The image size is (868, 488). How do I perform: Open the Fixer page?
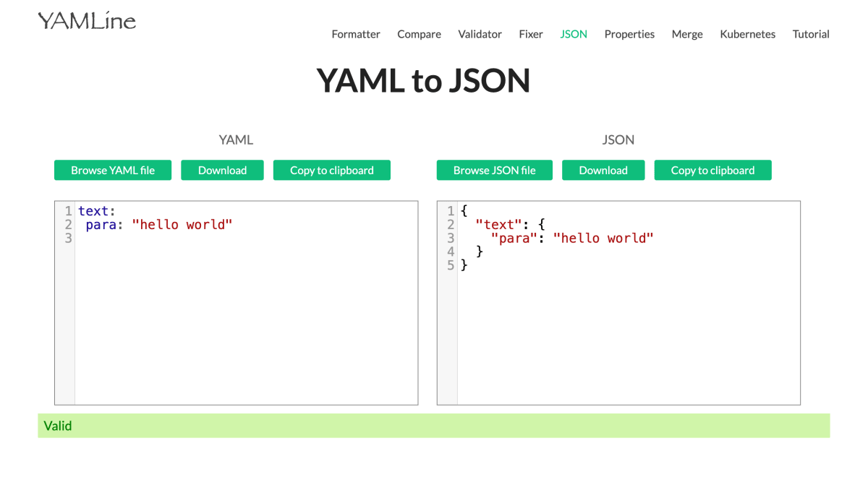click(x=531, y=34)
